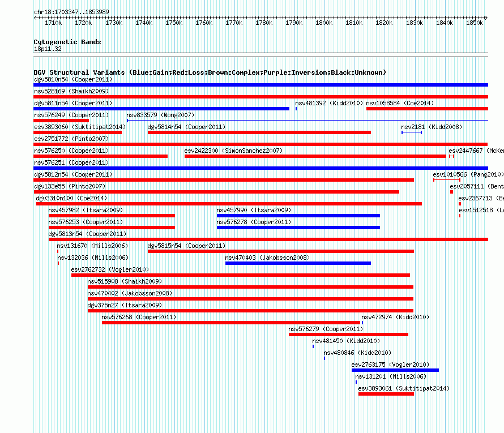The width and height of the screenshot is (504, 433).
Task: Click the esv2057111 variant label
Action: [477, 186]
